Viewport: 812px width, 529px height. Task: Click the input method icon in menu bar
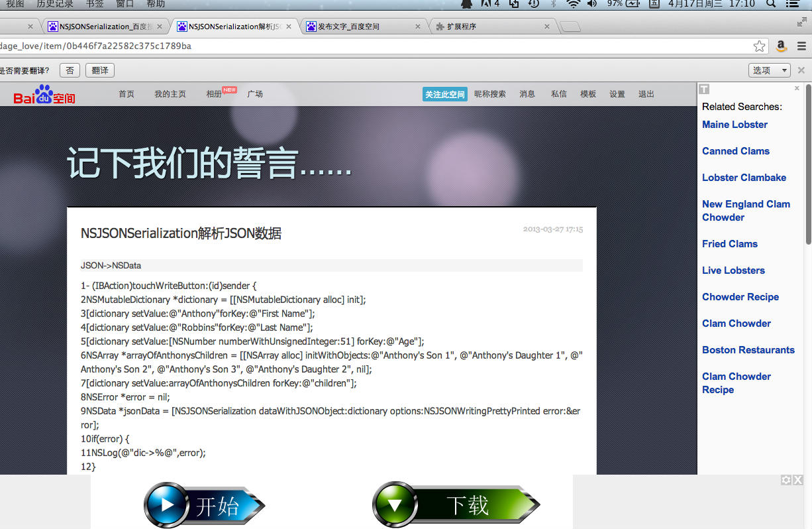[x=654, y=3]
